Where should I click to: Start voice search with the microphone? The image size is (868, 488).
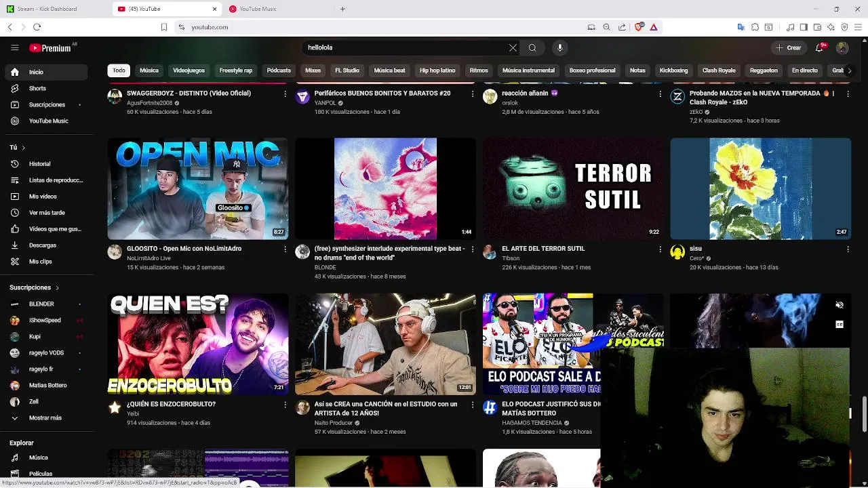pos(559,47)
